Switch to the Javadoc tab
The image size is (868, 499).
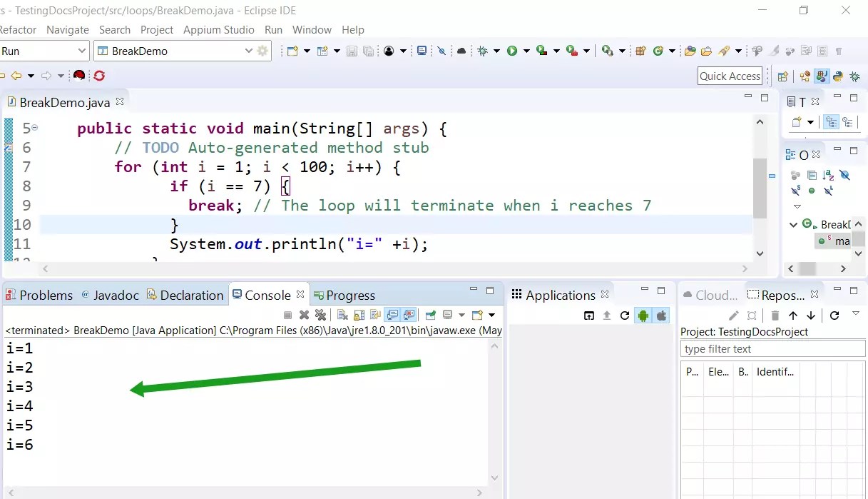point(110,295)
